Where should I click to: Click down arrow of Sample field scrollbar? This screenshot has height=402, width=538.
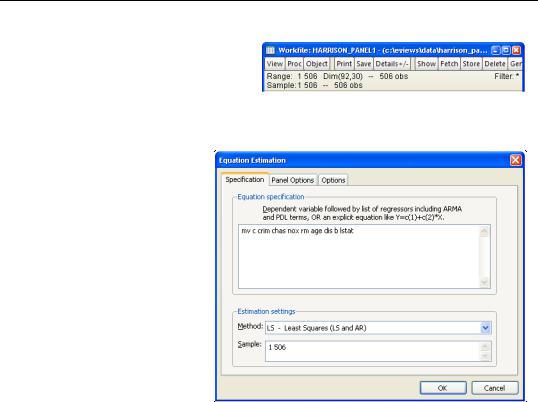click(485, 356)
